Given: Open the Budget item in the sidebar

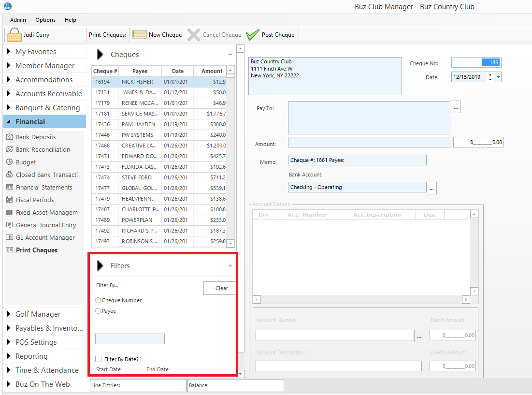Looking at the screenshot, I should point(26,162).
